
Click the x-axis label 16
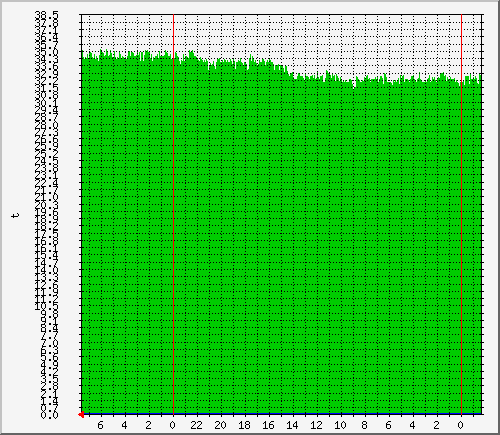tap(268, 425)
